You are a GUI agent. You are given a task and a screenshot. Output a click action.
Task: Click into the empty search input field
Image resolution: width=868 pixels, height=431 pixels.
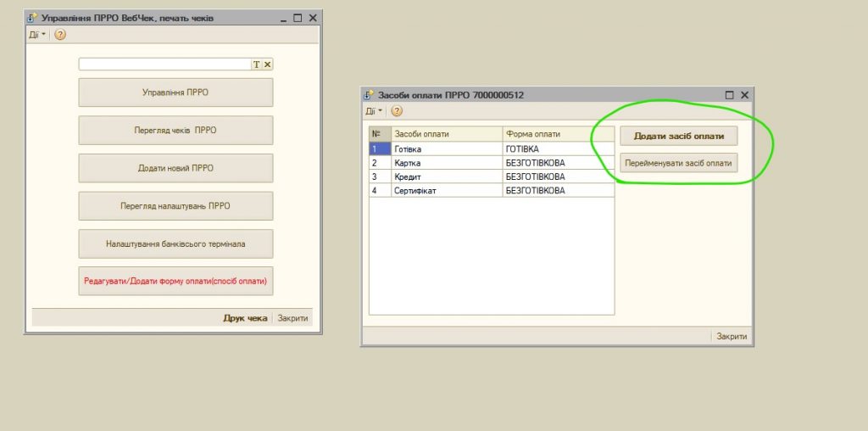coord(164,64)
